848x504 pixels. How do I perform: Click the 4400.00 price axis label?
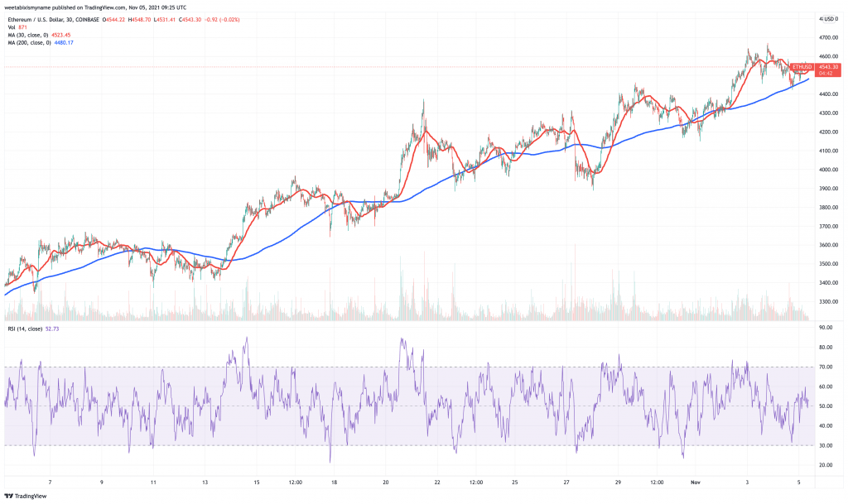point(828,94)
